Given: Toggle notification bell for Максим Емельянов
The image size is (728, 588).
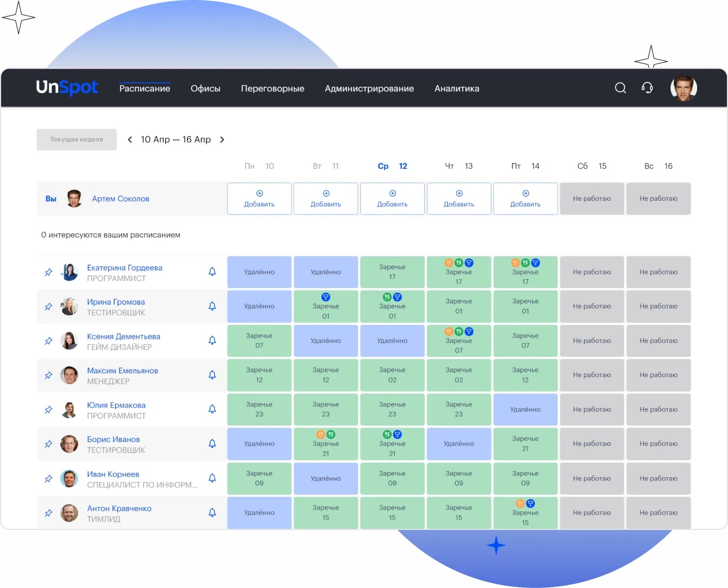Looking at the screenshot, I should click(212, 374).
